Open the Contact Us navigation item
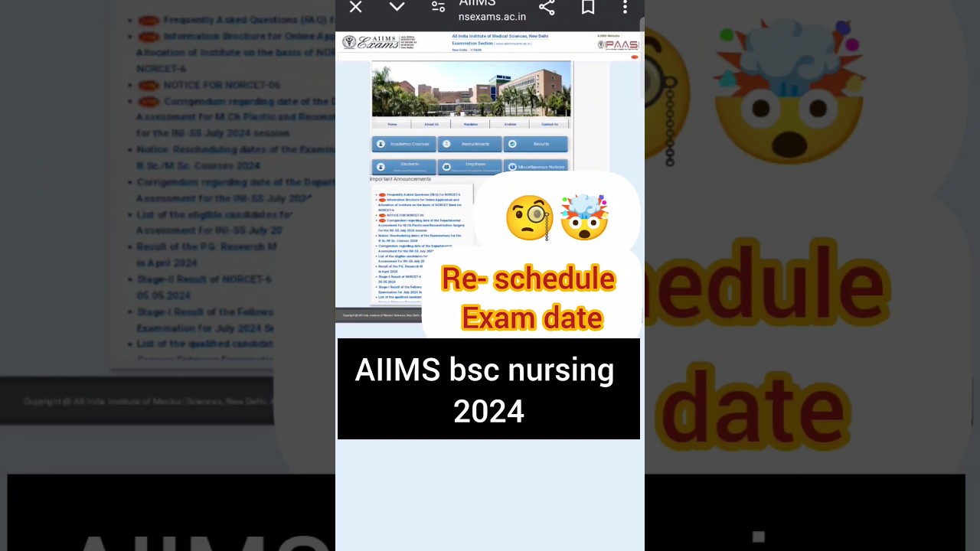 click(x=550, y=124)
